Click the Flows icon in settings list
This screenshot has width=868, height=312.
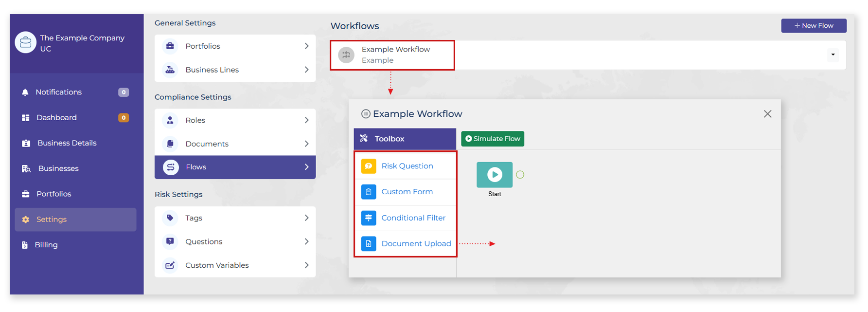coord(171,167)
